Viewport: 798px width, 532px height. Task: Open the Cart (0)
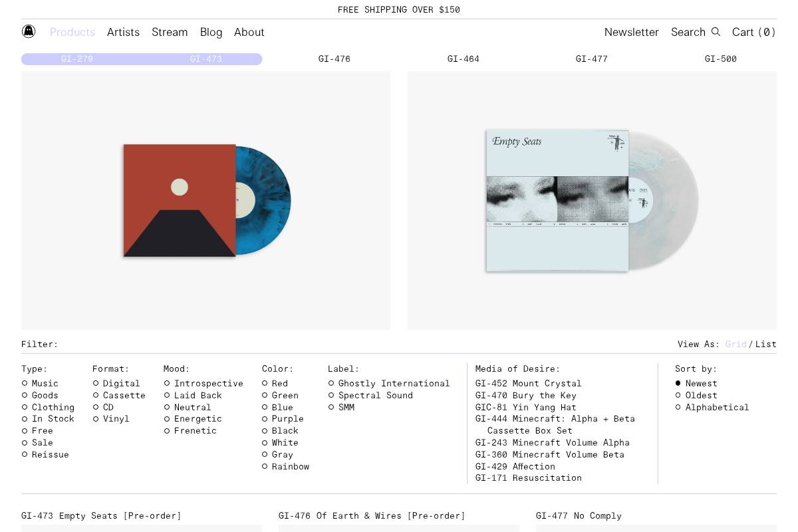754,32
